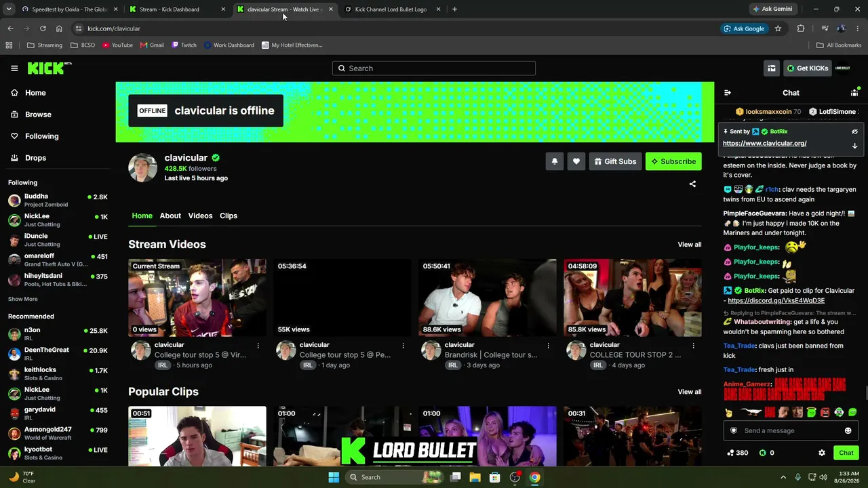Open the BCSO bookmarks folder

[83, 45]
